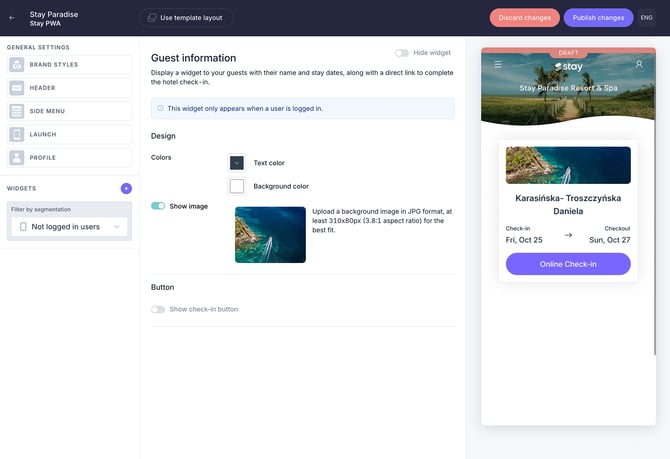Click the Launch section icon
Image resolution: width=670 pixels, height=459 pixels.
tap(17, 134)
